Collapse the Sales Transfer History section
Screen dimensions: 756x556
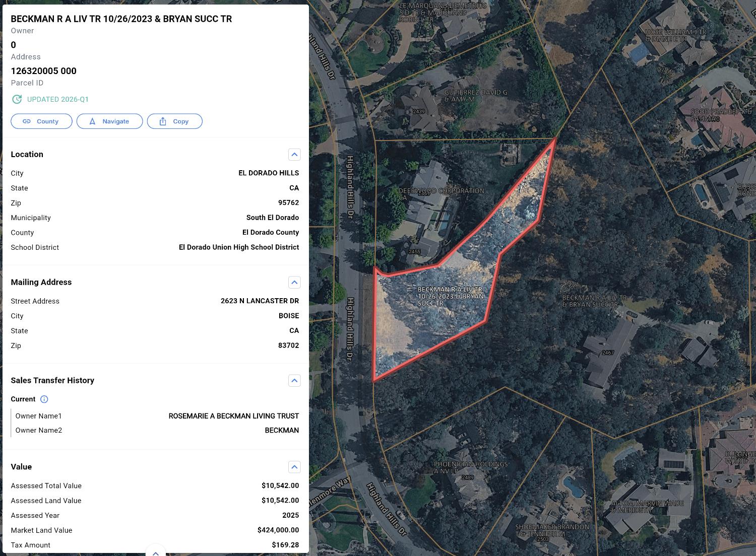294,381
